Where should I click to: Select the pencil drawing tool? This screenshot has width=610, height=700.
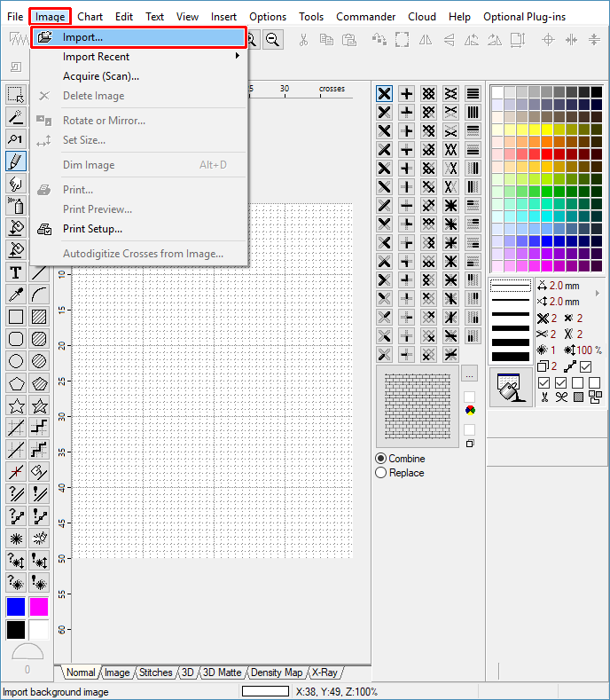click(16, 161)
